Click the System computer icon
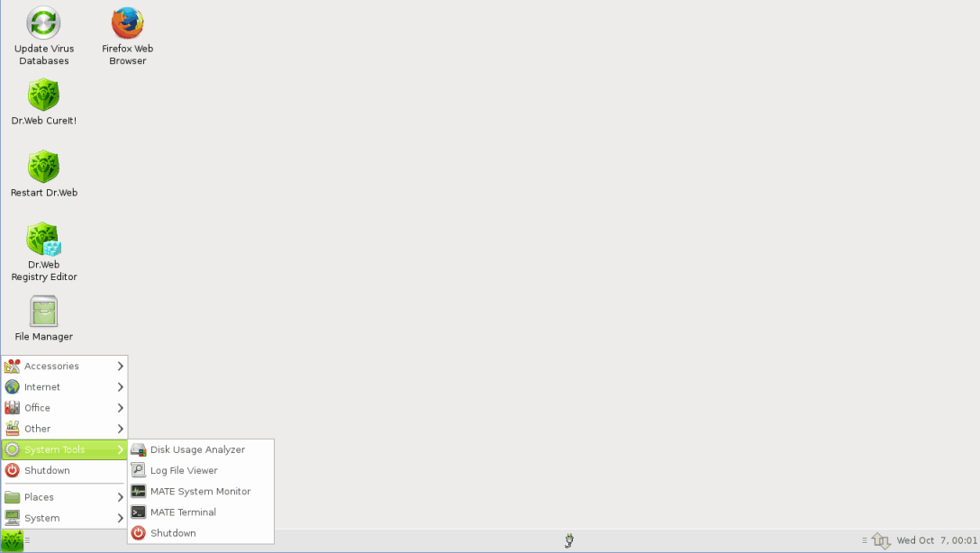This screenshot has width=980, height=553. (12, 518)
